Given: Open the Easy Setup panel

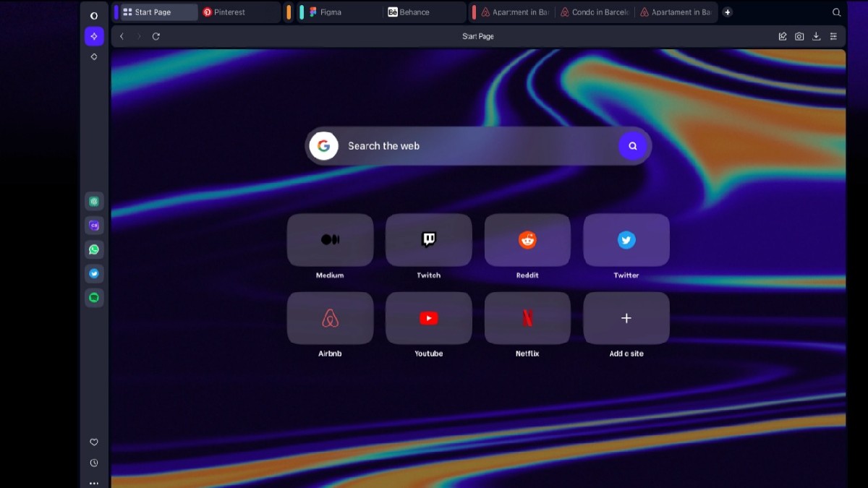Looking at the screenshot, I should tap(833, 35).
